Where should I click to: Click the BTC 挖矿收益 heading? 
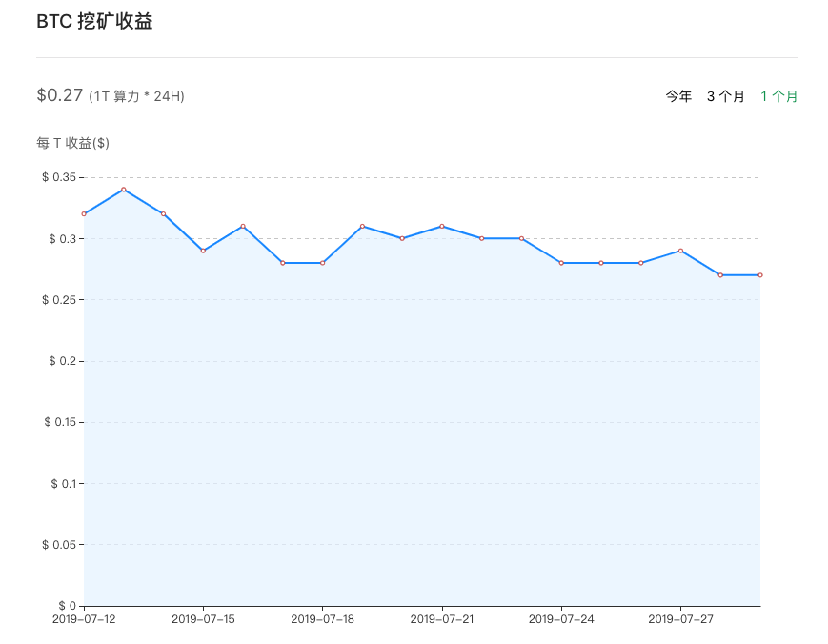click(94, 21)
